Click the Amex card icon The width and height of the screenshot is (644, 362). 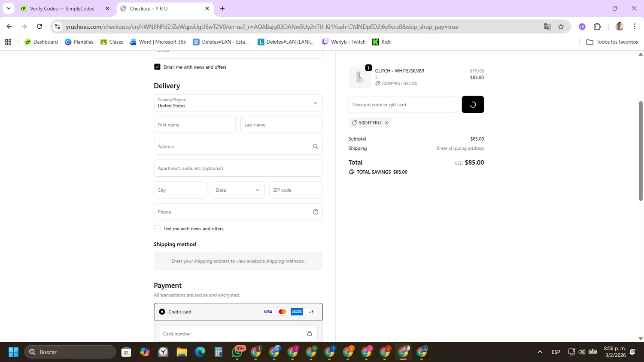pyautogui.click(x=297, y=312)
